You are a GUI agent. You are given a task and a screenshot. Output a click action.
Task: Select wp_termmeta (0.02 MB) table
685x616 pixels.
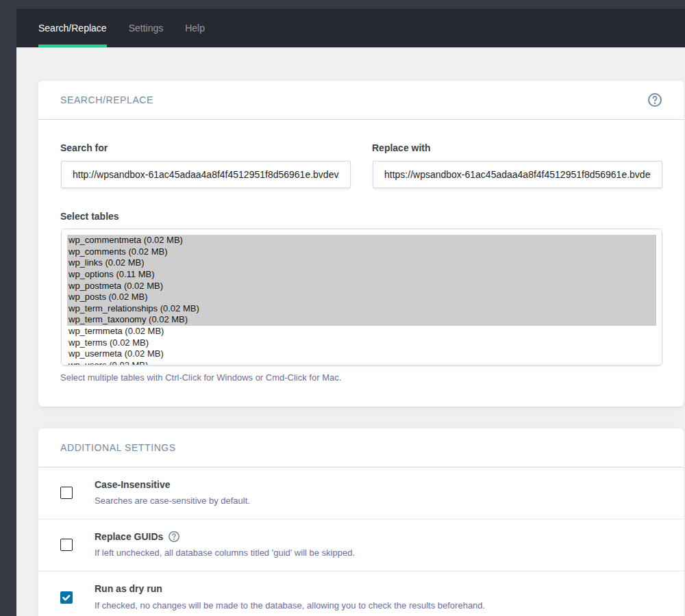tap(362, 331)
